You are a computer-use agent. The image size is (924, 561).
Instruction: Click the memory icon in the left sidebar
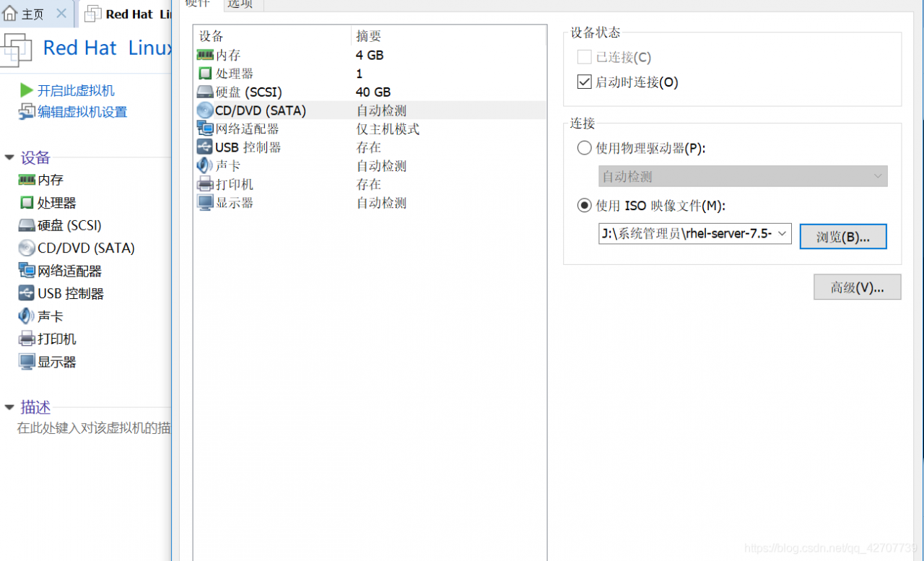[x=27, y=180]
